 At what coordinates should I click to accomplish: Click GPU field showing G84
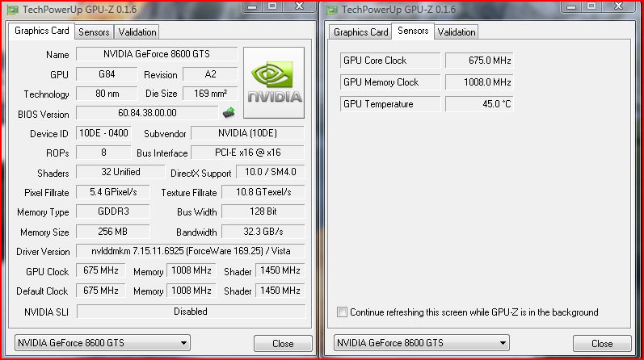coord(107,74)
